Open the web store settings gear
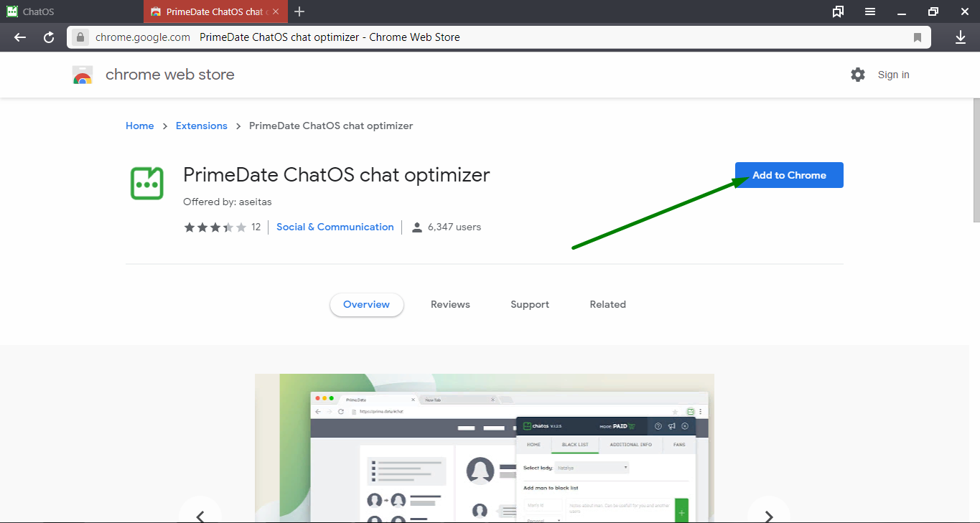Screen dimensions: 980x523 coord(858,75)
